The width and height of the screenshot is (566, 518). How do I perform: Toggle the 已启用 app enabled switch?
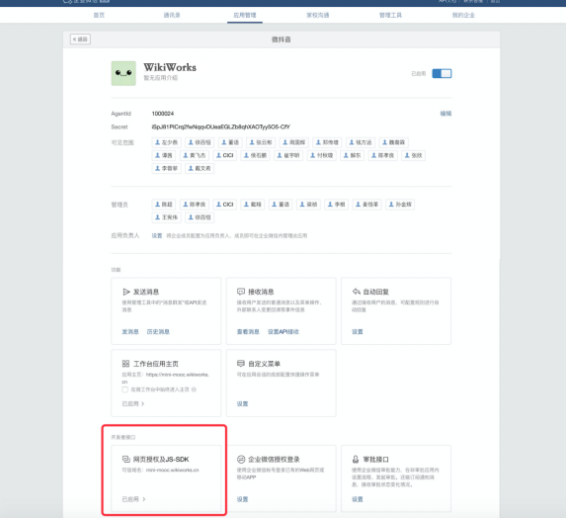coord(442,74)
